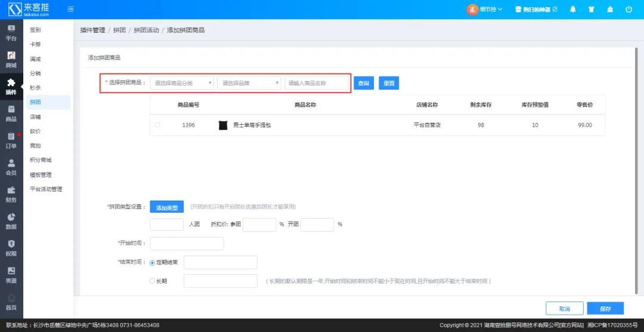Open 订单 in the left navigation
This screenshot has width=644, height=332.
pos(11,140)
